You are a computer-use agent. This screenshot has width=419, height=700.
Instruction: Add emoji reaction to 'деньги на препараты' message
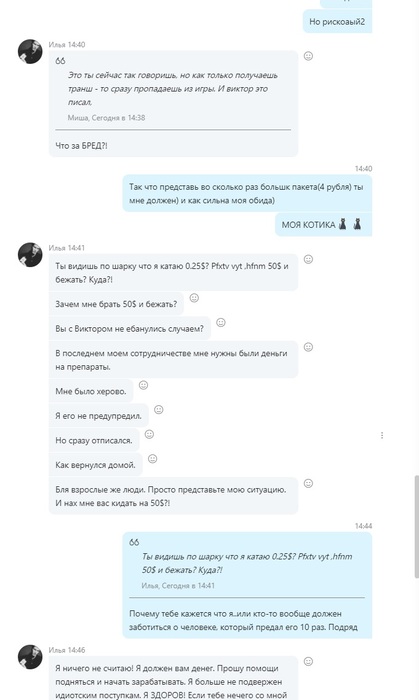coord(308,347)
